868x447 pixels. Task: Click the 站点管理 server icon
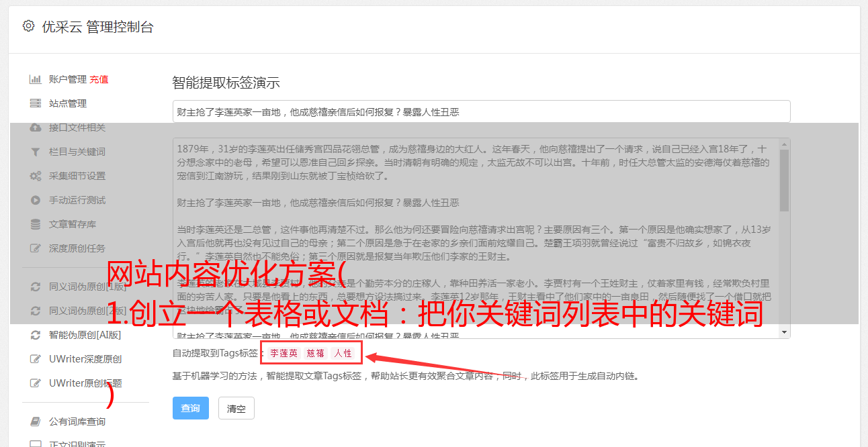(x=36, y=103)
